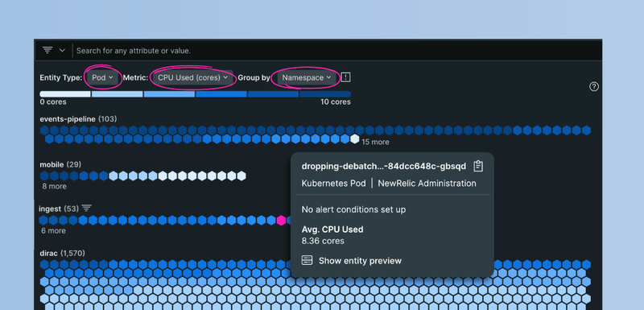This screenshot has height=310, width=644.
Task: Click Show entity preview
Action: (360, 261)
